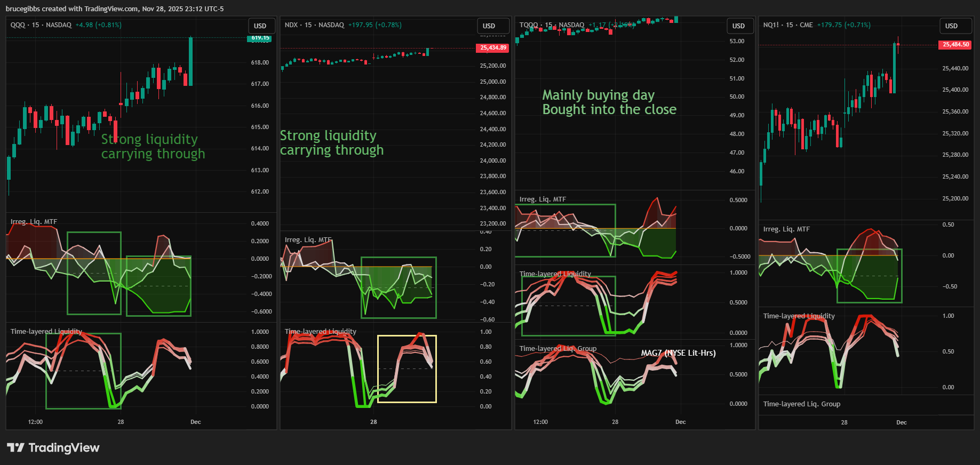Viewport: 980px width, 465px height.
Task: Click 'Strong liquidity carrying through' note on NDX
Action: pos(331,143)
